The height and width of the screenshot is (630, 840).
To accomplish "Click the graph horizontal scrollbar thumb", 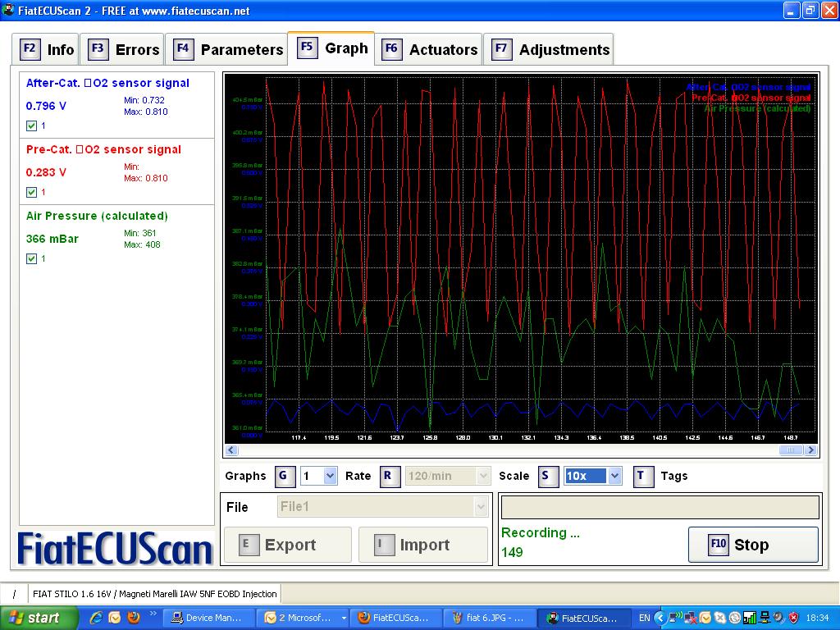I will point(791,450).
